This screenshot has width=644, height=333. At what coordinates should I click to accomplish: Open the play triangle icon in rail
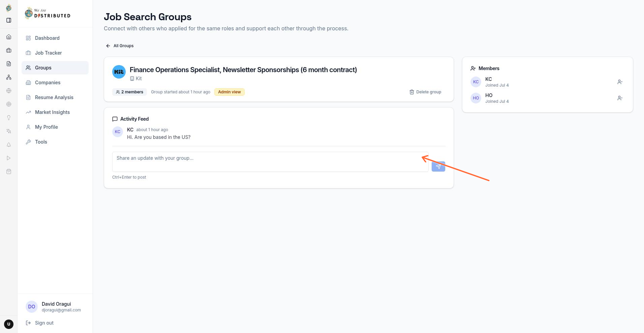[x=9, y=158]
